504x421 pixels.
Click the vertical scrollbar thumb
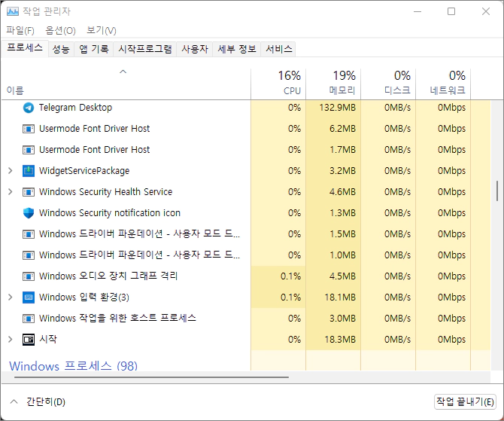[x=497, y=191]
